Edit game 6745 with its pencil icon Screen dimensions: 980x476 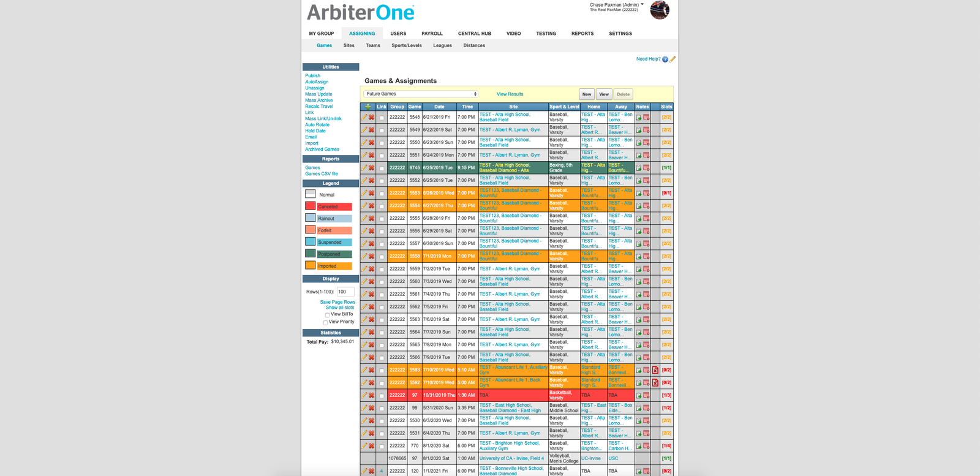coord(364,168)
